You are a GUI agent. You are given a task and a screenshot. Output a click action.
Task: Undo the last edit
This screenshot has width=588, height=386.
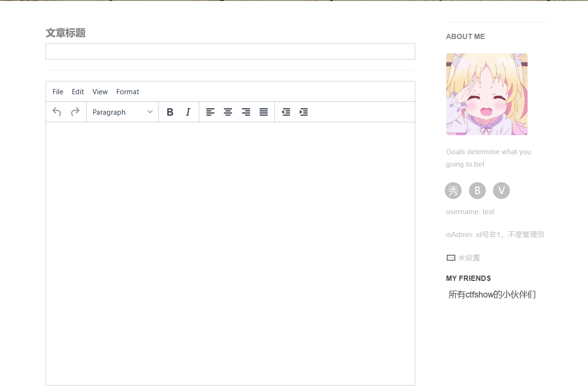click(x=57, y=112)
